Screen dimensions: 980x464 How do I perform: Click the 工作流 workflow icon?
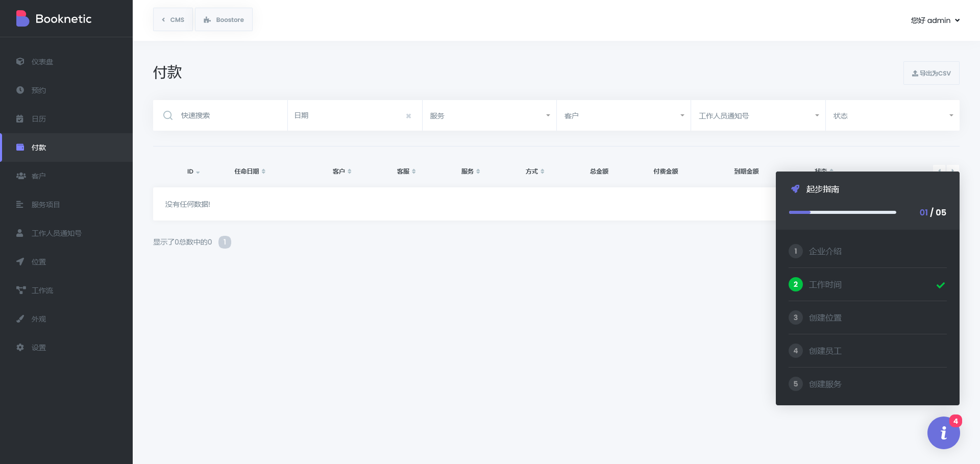pyautogui.click(x=20, y=290)
